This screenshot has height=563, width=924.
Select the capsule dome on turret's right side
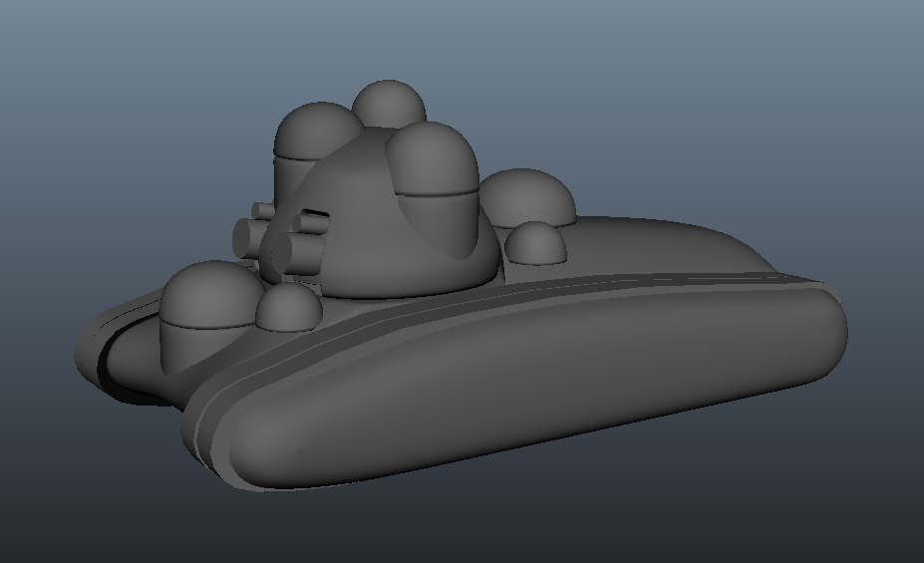click(434, 188)
